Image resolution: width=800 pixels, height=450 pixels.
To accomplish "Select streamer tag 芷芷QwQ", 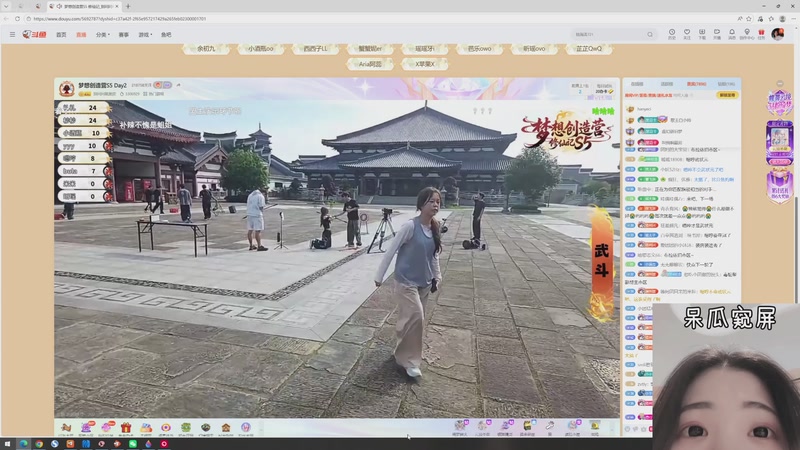I will tap(589, 49).
